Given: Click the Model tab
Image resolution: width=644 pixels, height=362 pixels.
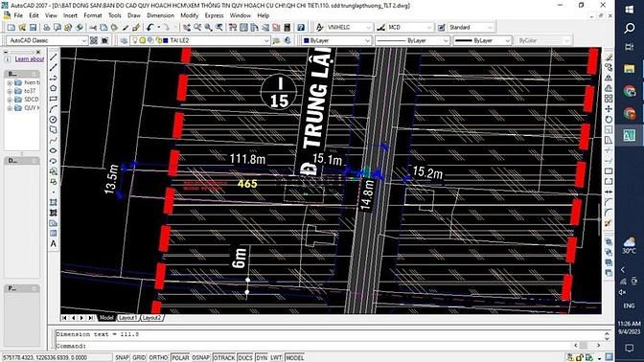Looking at the screenshot, I should click(106, 318).
